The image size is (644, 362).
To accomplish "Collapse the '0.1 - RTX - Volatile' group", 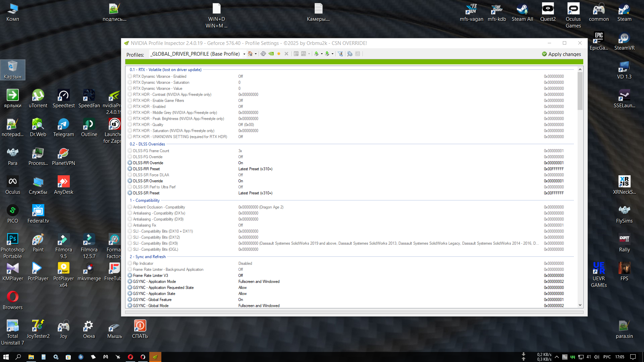I will point(166,70).
